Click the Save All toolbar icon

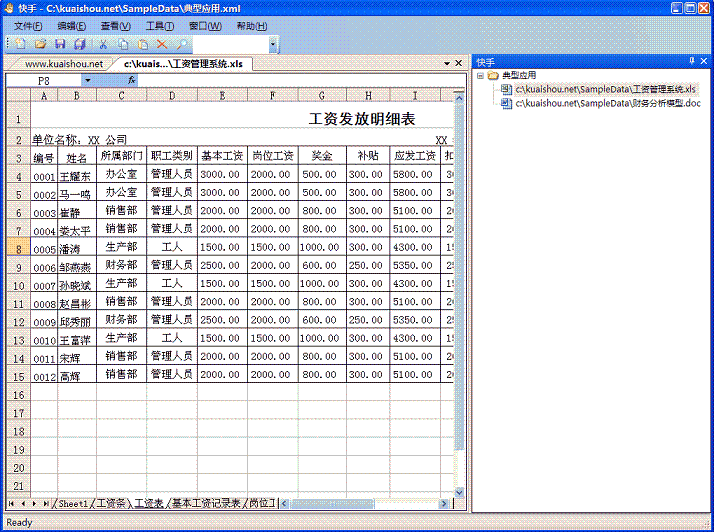point(79,44)
